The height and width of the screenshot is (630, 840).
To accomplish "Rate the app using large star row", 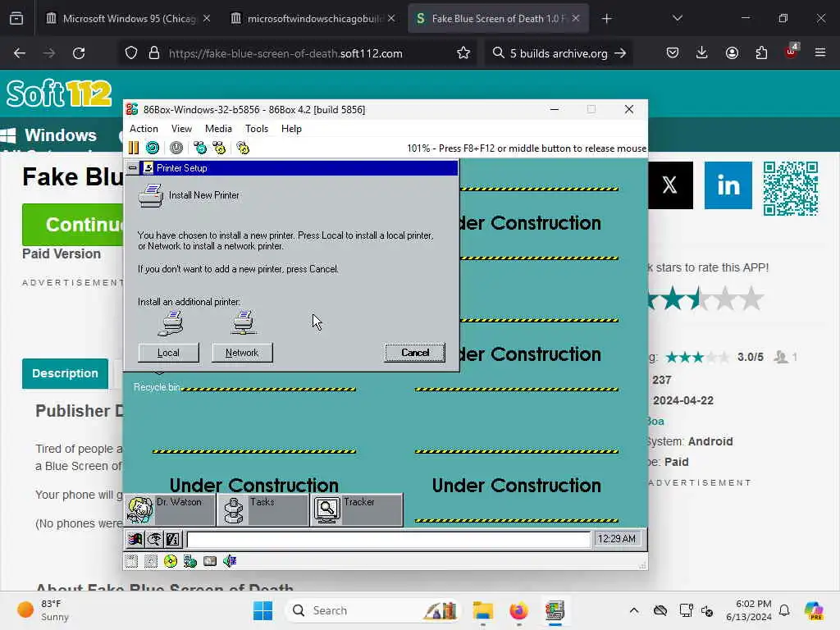I will coord(706,299).
